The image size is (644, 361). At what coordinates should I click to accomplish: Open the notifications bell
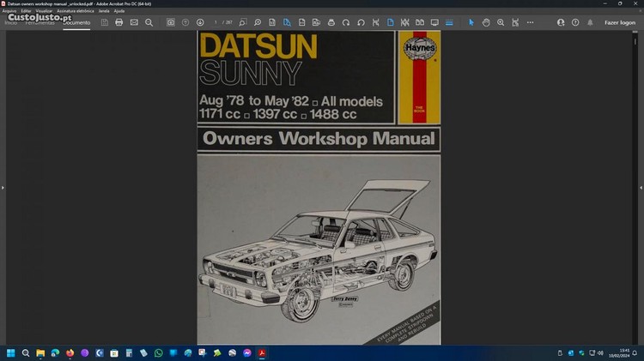(x=590, y=22)
